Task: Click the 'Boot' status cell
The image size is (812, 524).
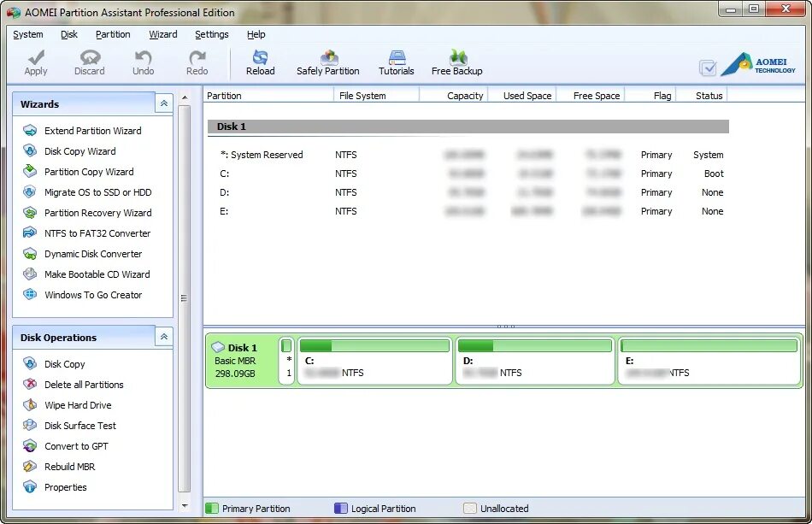Action: [x=714, y=174]
